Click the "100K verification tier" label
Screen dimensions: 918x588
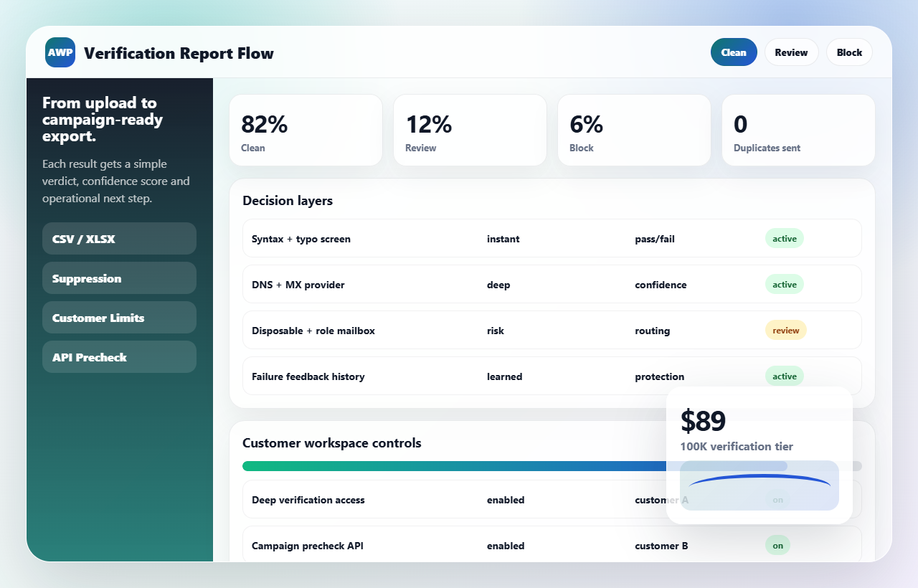(737, 446)
